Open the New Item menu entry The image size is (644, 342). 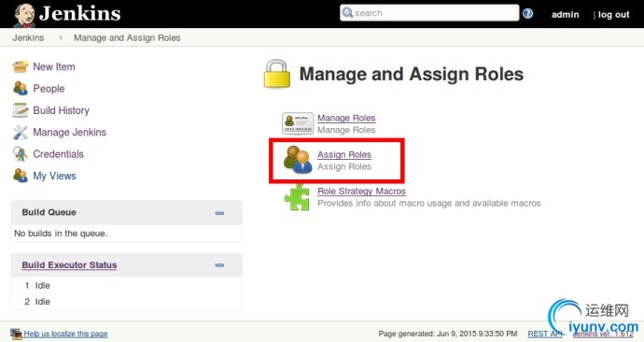54,66
